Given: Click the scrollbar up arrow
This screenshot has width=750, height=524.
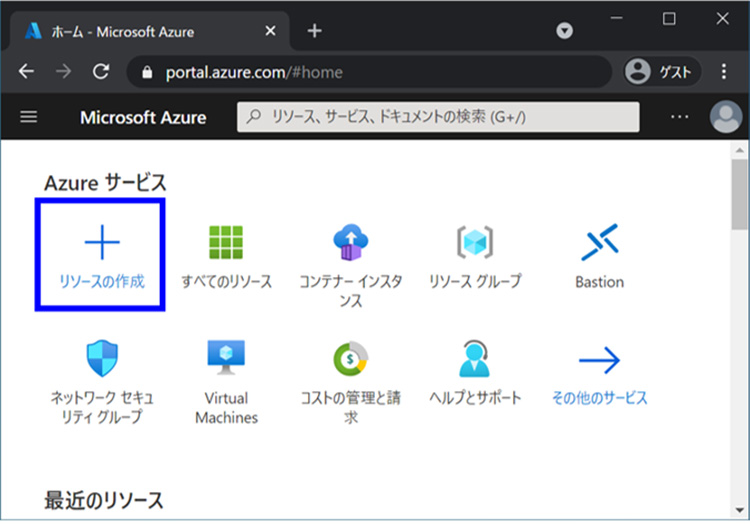Looking at the screenshot, I should pos(740,150).
